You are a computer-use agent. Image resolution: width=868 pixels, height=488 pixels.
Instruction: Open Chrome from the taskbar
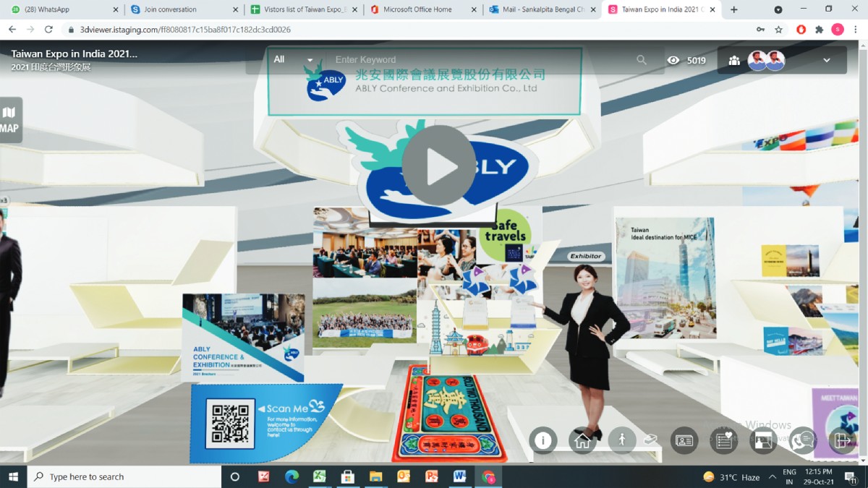click(x=488, y=476)
